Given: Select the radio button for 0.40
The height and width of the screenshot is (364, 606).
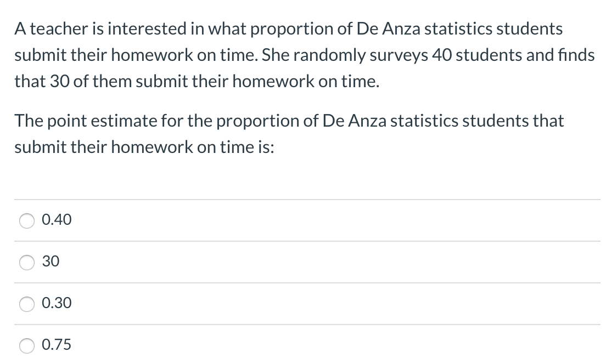Looking at the screenshot, I should 27,220.
